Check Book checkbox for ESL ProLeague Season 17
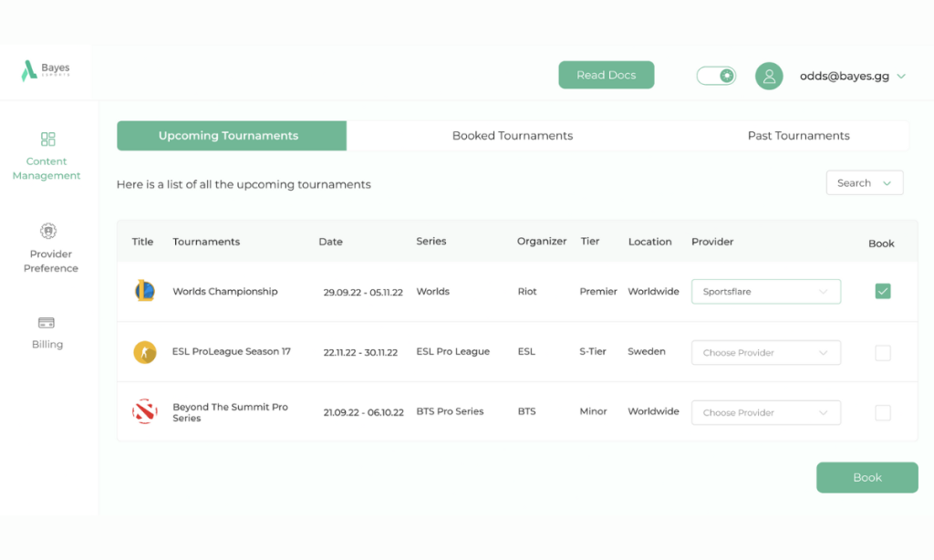Screen dimensions: 934x560 click(883, 353)
